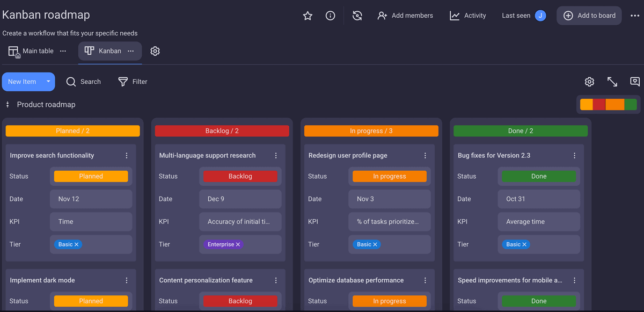Image resolution: width=644 pixels, height=312 pixels.
Task: Click the % of tasks prioritize KPI field
Action: pyautogui.click(x=389, y=222)
